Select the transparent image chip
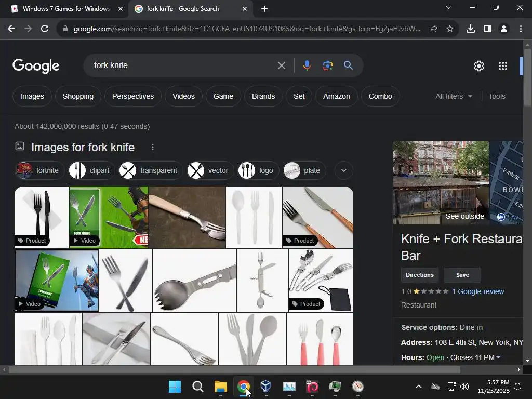This screenshot has height=399, width=532. pyautogui.click(x=151, y=170)
